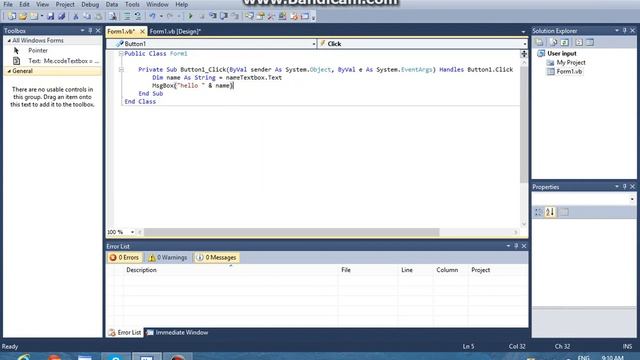This screenshot has height=360, width=640.
Task: Open the Properties Window toolbar icon
Action: [x=260, y=16]
